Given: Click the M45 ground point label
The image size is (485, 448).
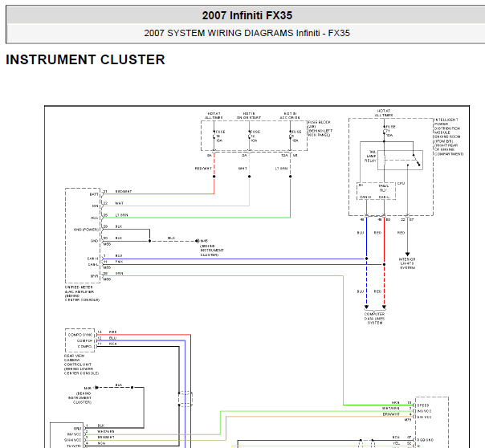Looking at the screenshot, I should (x=204, y=241).
